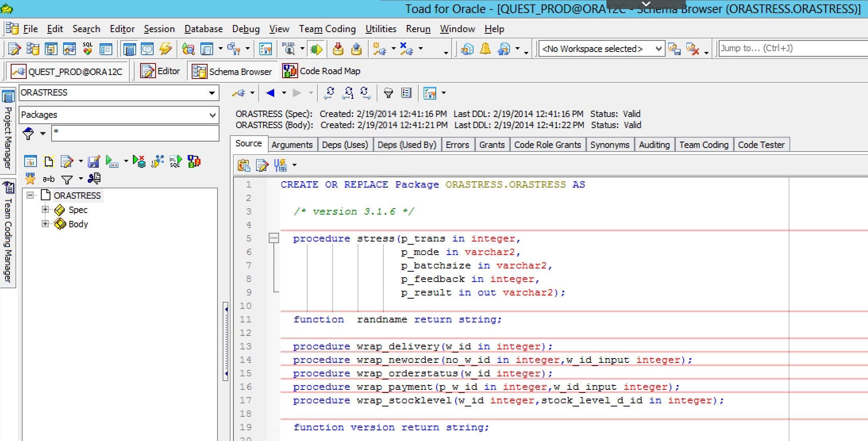868x441 pixels.
Task: Click the copy source to clipboard icon
Action: point(244,165)
